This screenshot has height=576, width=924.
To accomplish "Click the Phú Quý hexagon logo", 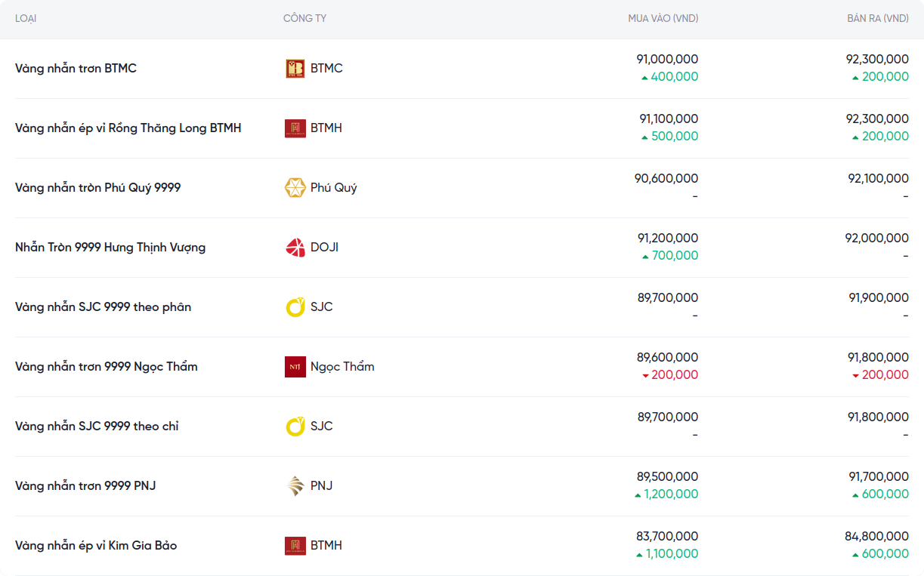I will tap(295, 188).
